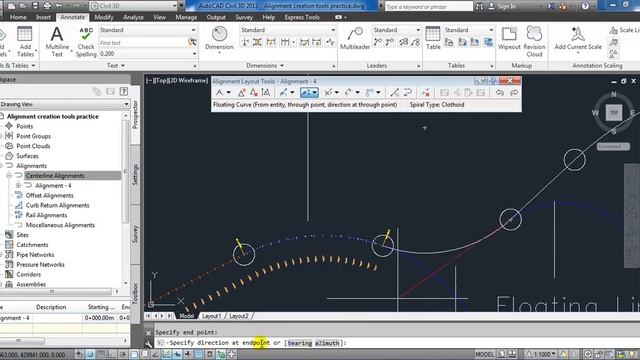Create a Multileader annotation

(x=355, y=38)
